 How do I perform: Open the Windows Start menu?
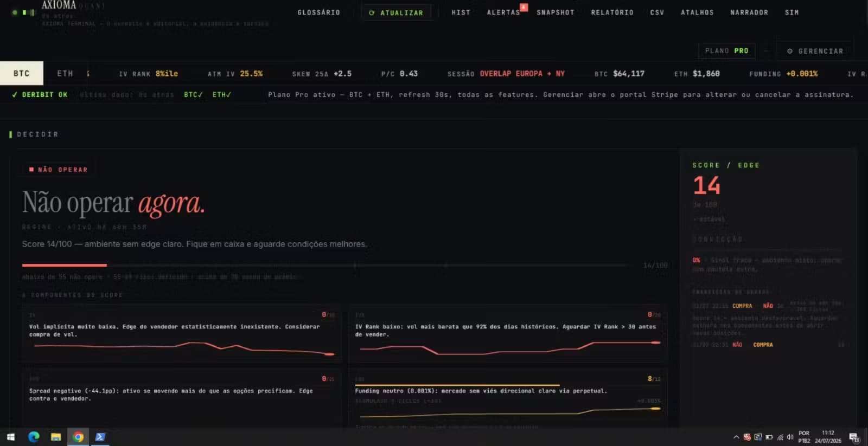tap(10, 437)
